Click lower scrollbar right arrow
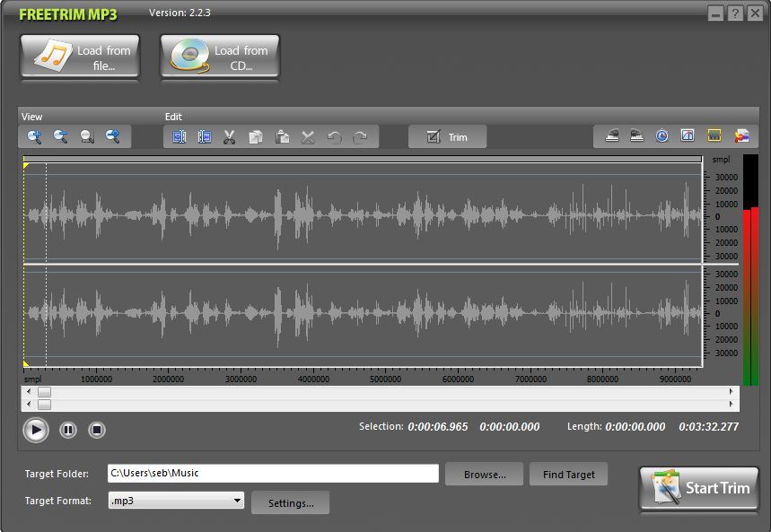This screenshot has height=532, width=771. (732, 405)
